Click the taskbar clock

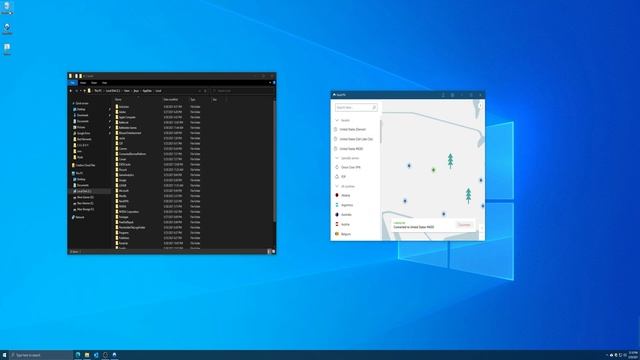pos(633,355)
